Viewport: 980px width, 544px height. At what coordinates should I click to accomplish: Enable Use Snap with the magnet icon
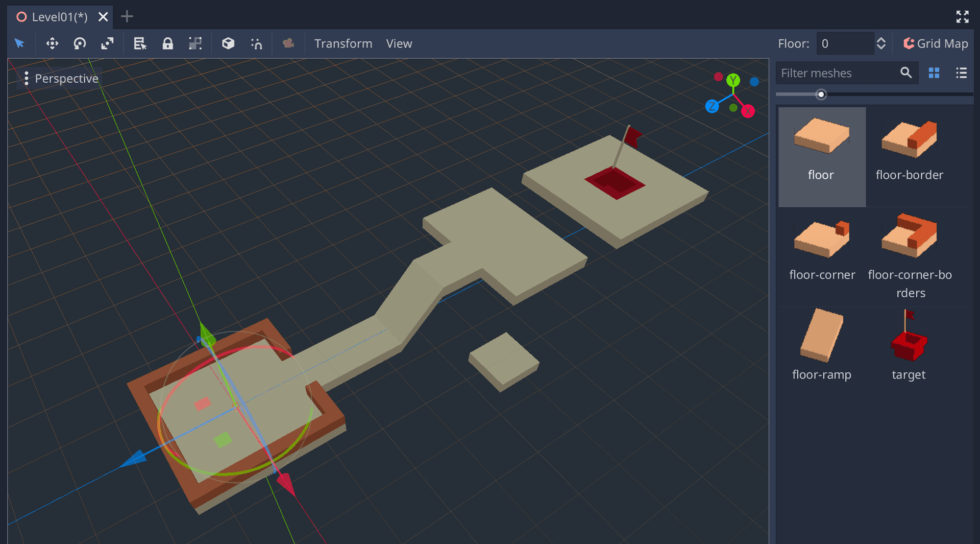click(x=257, y=43)
